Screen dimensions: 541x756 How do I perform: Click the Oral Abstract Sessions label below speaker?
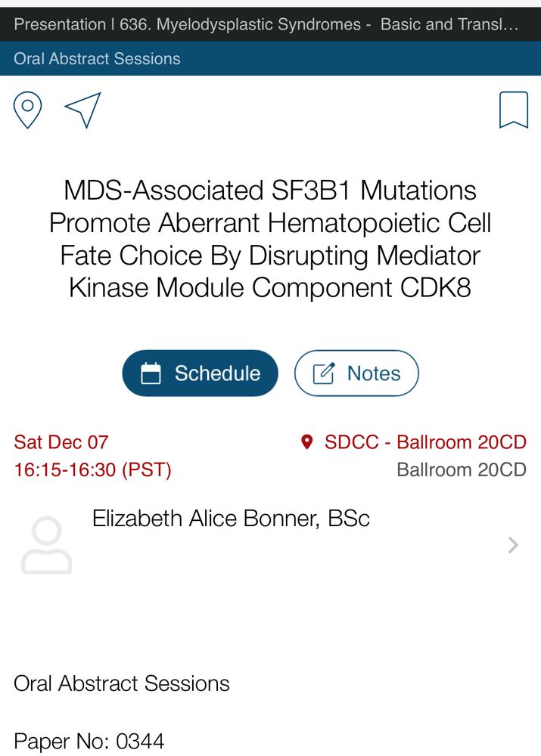(x=122, y=683)
